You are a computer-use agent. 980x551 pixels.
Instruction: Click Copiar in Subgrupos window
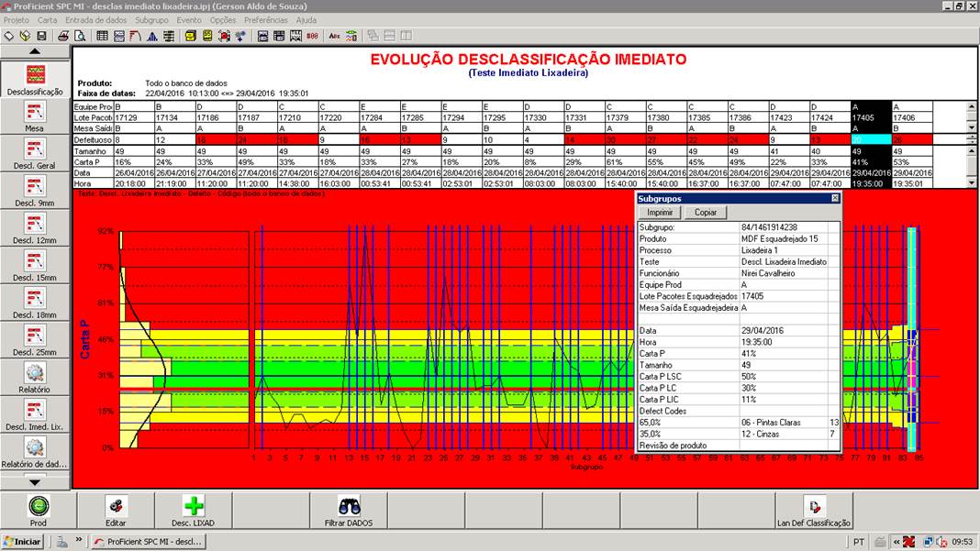click(x=706, y=213)
